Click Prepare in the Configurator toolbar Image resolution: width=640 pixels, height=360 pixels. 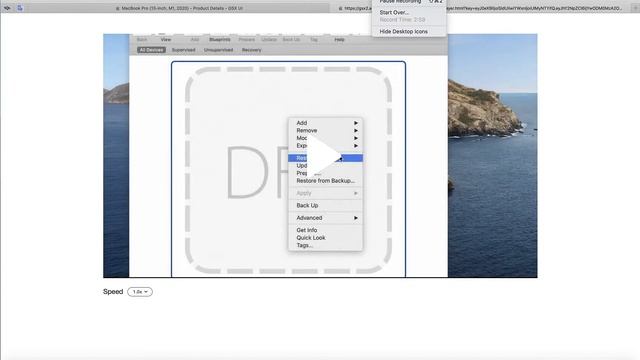click(x=247, y=40)
